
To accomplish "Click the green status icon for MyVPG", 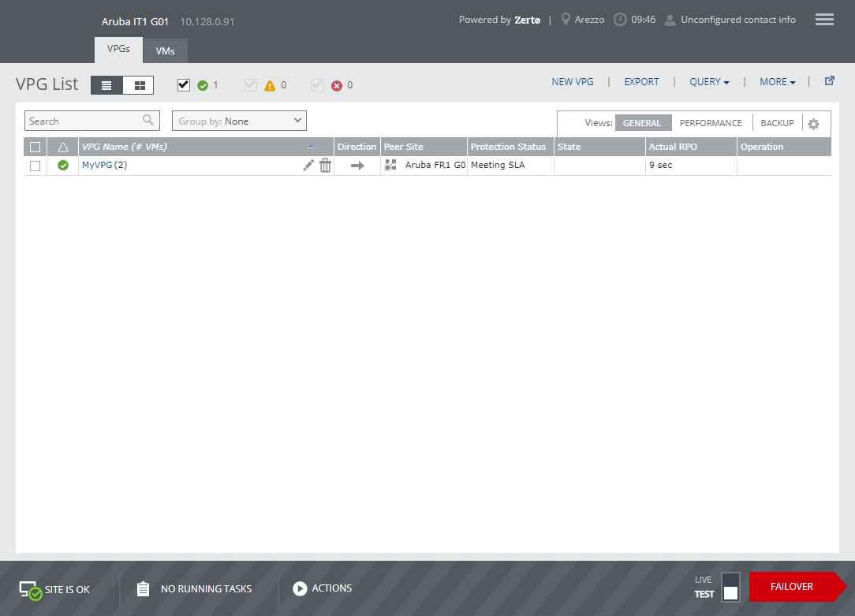I will coord(63,165).
